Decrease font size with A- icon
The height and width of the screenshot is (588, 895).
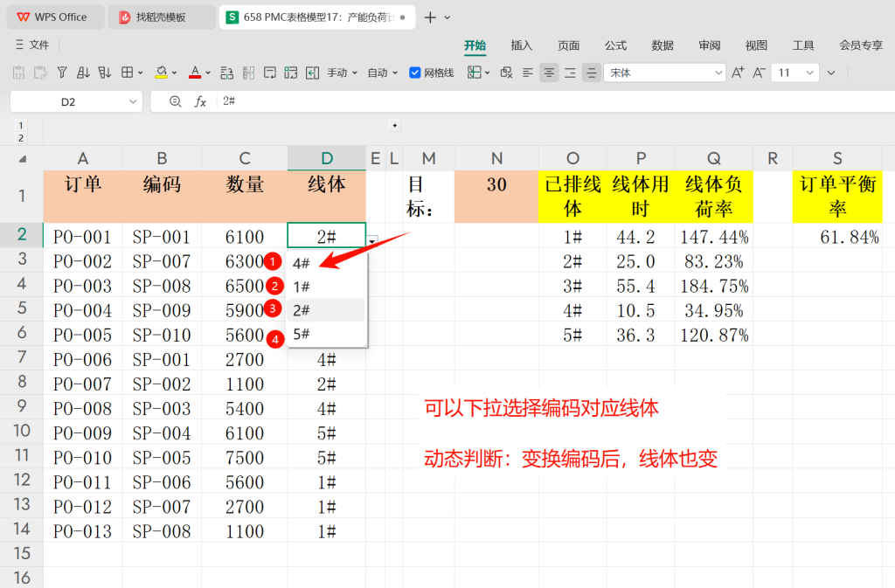[x=759, y=73]
